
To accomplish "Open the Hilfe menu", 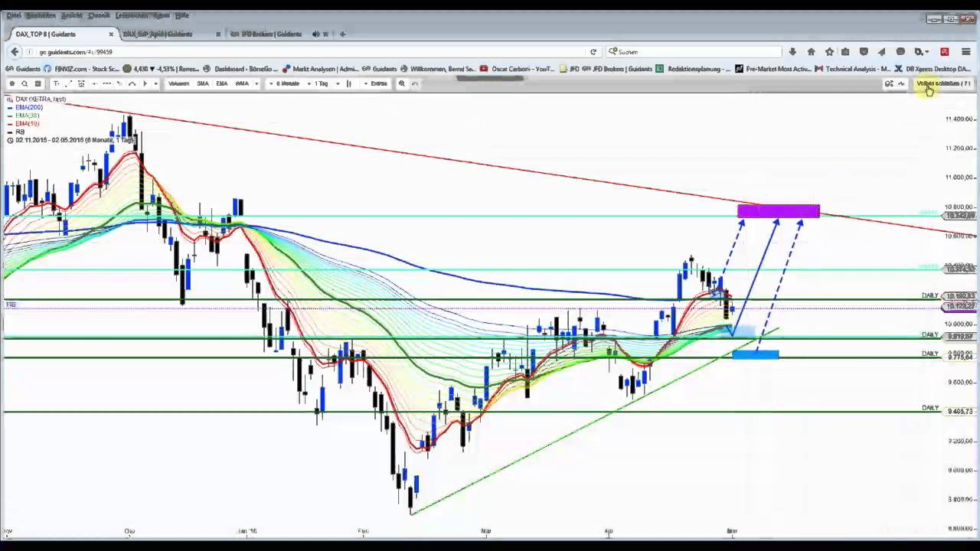I will pos(181,15).
